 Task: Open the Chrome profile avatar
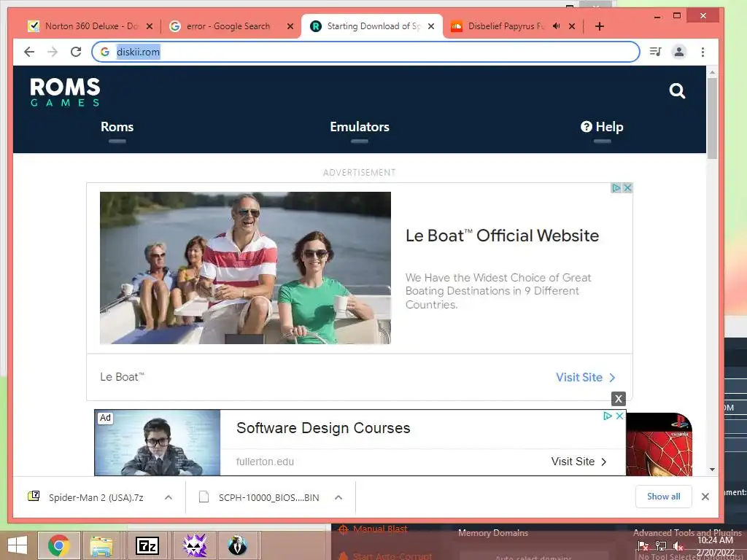point(679,52)
